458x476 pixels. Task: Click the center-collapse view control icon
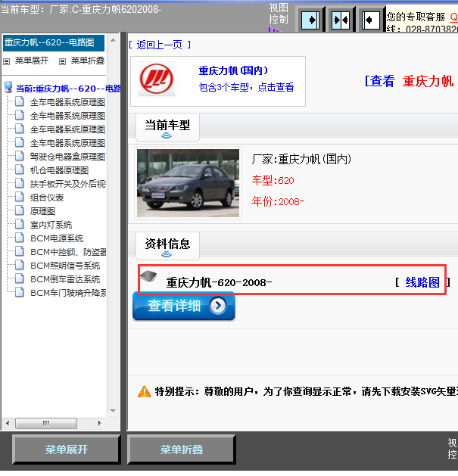341,20
